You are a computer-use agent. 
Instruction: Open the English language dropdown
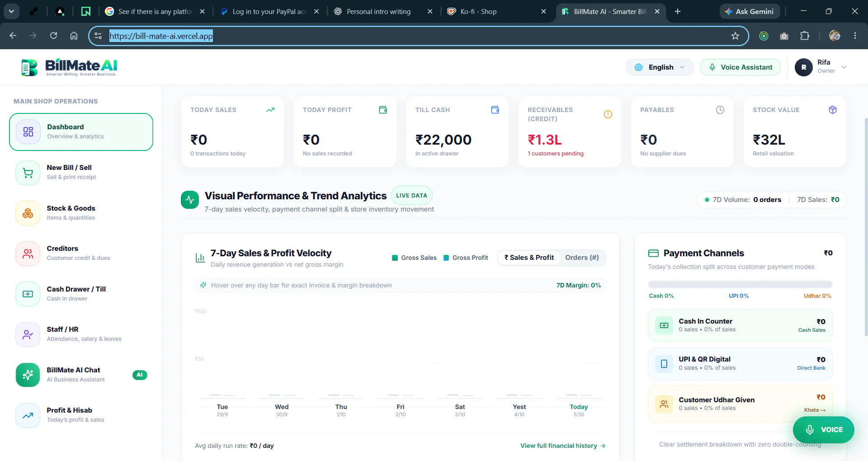(660, 67)
